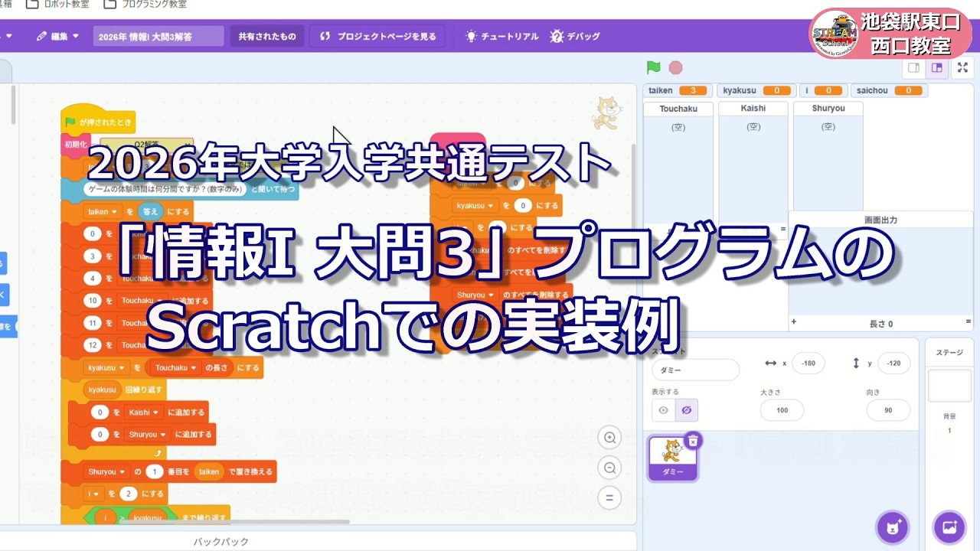980x551 pixels.
Task: Click the block palette scrollbar
Action: coord(13,103)
